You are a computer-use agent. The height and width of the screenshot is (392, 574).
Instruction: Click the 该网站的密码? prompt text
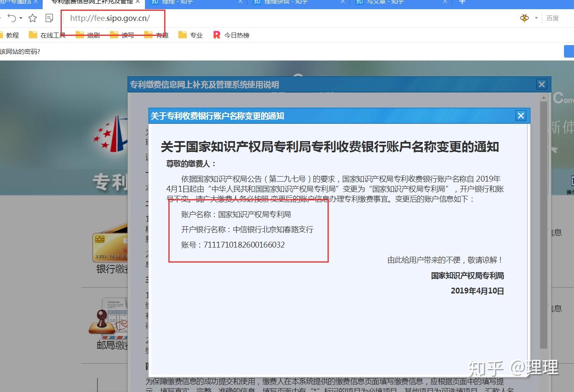click(x=20, y=52)
